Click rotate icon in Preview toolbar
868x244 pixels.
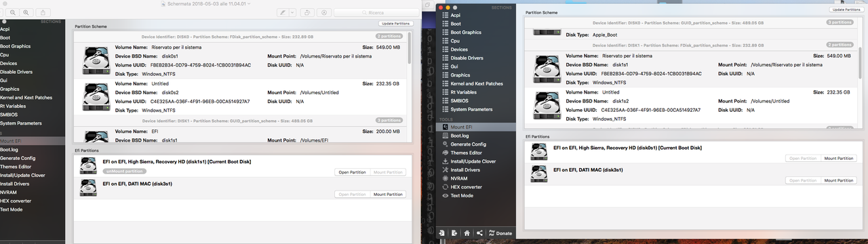[x=307, y=12]
